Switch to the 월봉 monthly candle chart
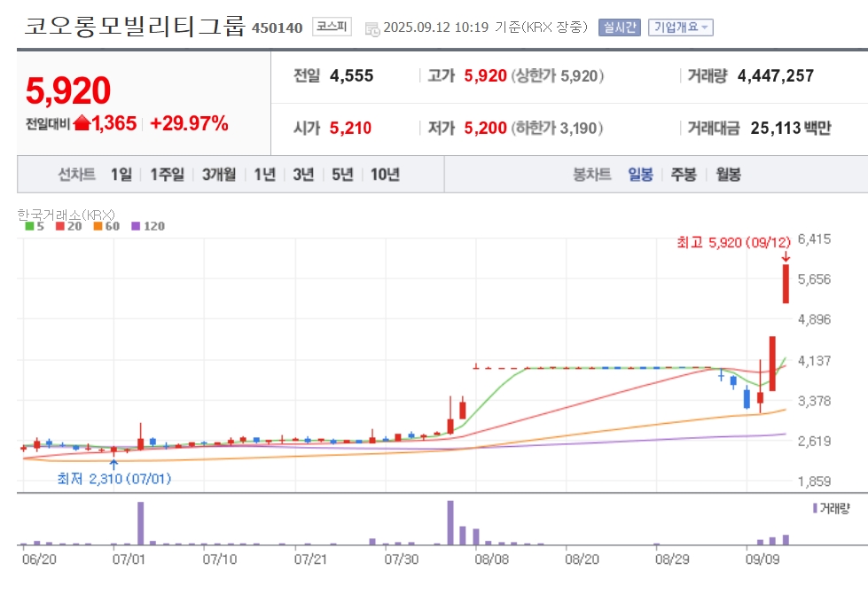 point(728,175)
